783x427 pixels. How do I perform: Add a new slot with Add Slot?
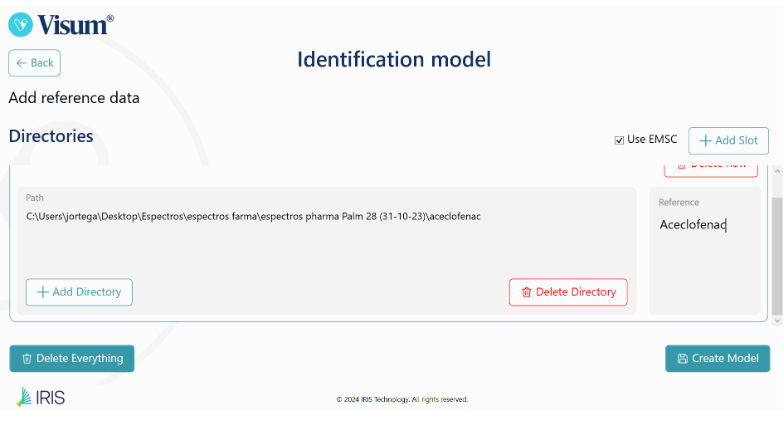729,141
